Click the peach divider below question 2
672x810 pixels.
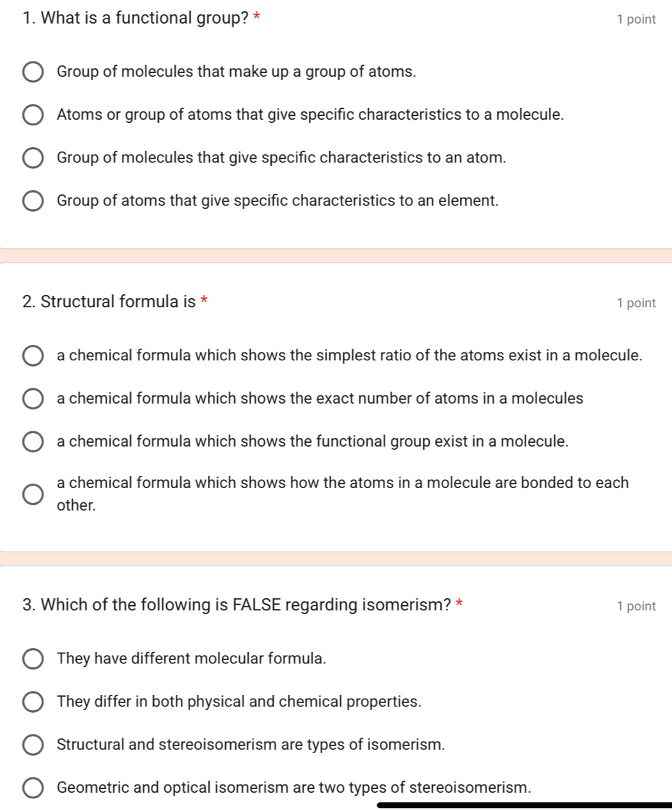[x=336, y=559]
